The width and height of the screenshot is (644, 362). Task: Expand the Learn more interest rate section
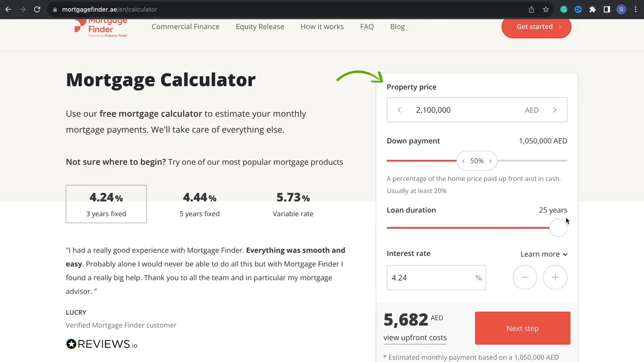coord(544,254)
